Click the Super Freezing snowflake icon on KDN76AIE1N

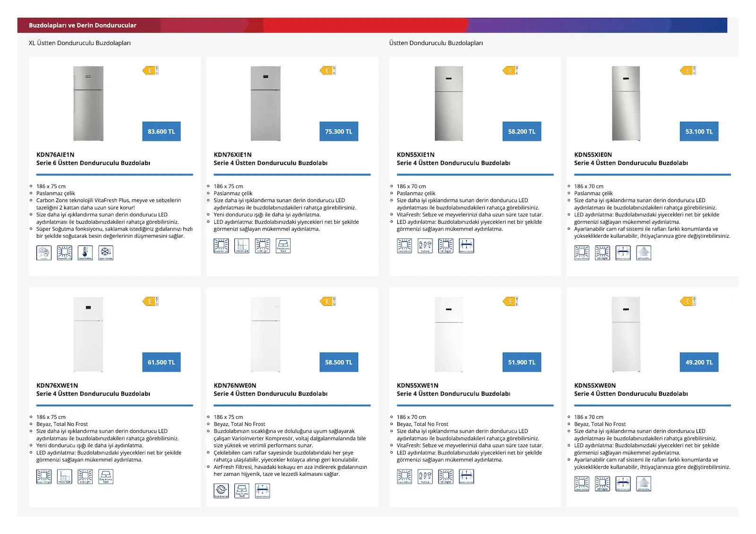click(106, 253)
